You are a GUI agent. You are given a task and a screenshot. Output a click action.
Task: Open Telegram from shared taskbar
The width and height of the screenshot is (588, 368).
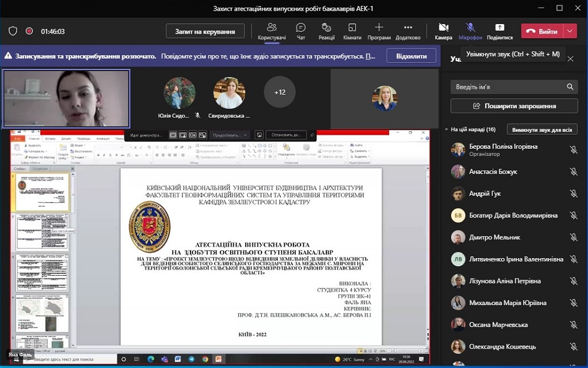[x=192, y=359]
